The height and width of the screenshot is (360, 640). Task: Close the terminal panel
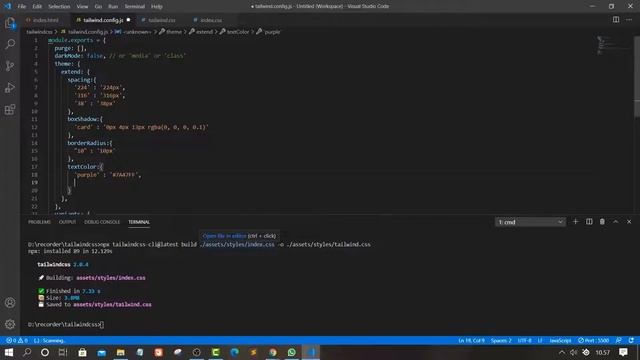coord(629,222)
